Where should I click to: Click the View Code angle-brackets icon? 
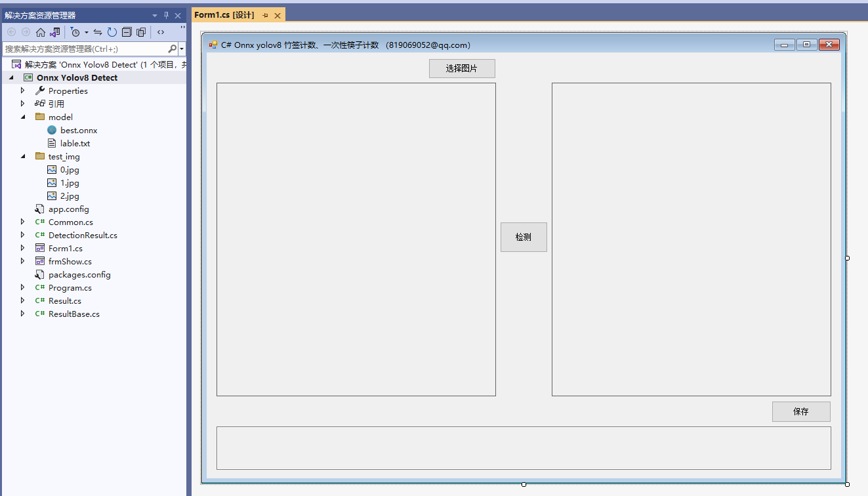coord(161,32)
